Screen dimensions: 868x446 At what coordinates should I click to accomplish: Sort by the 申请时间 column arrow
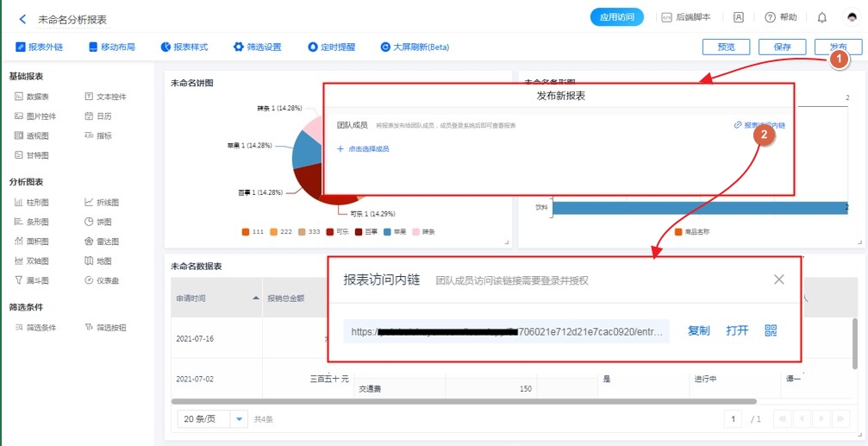point(255,298)
